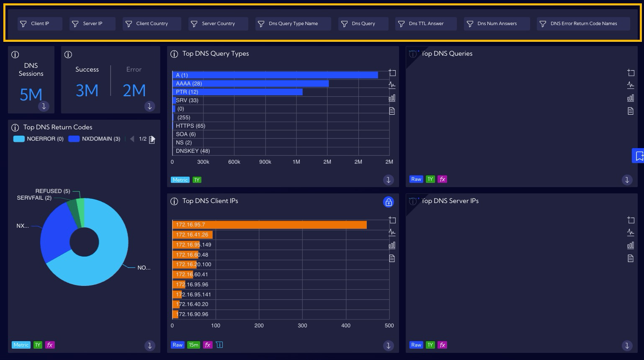644x360 pixels.
Task: Open table view icon in Top DNS Server IPs
Action: [x=631, y=258]
